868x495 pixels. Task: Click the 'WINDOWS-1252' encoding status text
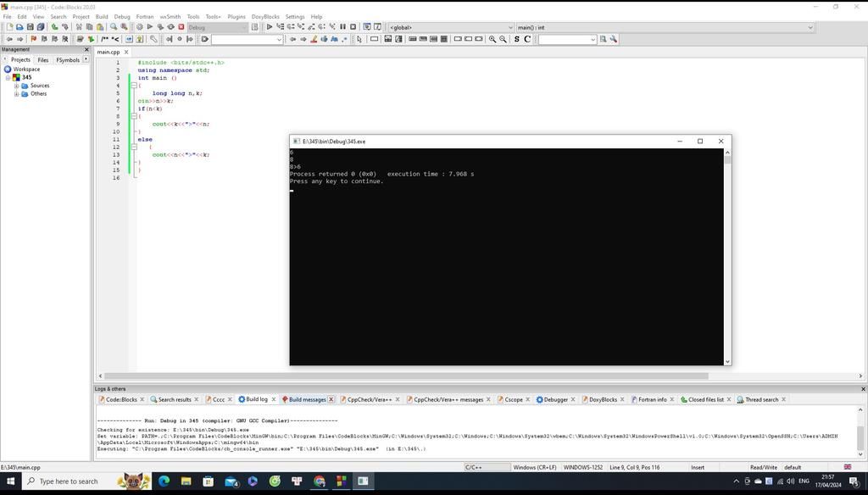(x=583, y=467)
